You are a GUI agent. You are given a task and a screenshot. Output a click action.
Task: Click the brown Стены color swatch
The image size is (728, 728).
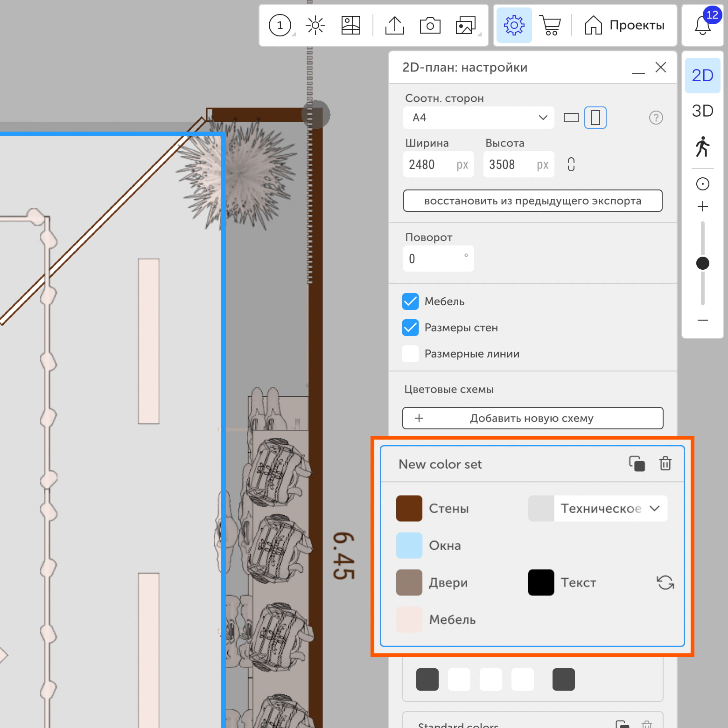tap(409, 508)
